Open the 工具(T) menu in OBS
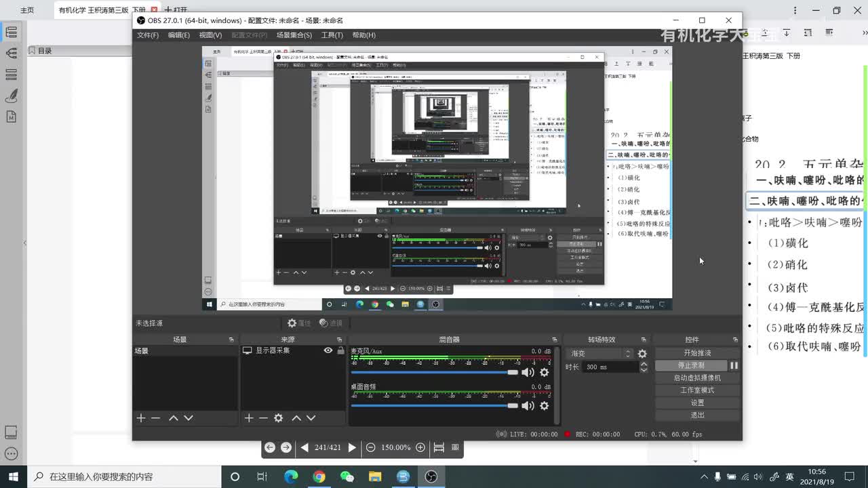Viewport: 868px width, 488px height. coord(332,35)
